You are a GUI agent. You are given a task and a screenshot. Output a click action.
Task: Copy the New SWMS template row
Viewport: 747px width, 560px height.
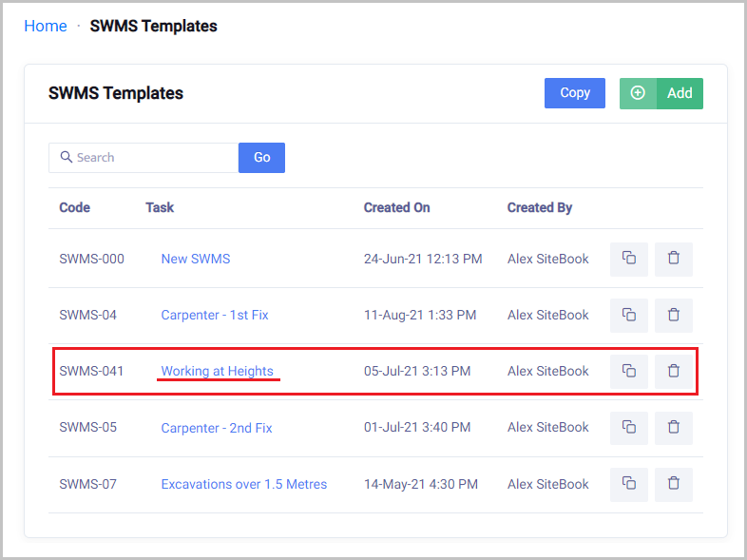(x=628, y=259)
